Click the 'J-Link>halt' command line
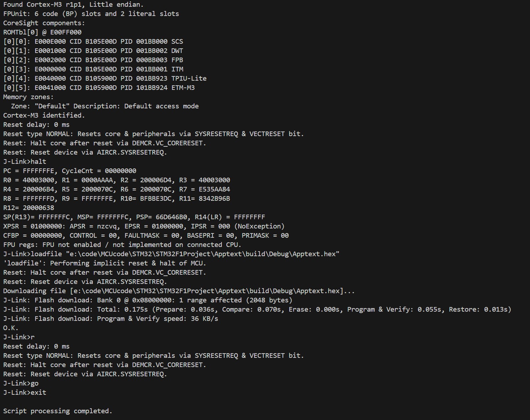This screenshot has width=530, height=420. click(x=25, y=162)
